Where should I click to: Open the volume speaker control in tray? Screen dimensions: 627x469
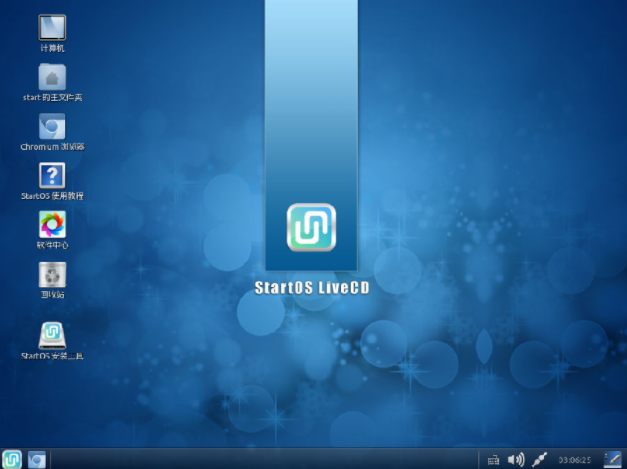pos(515,460)
